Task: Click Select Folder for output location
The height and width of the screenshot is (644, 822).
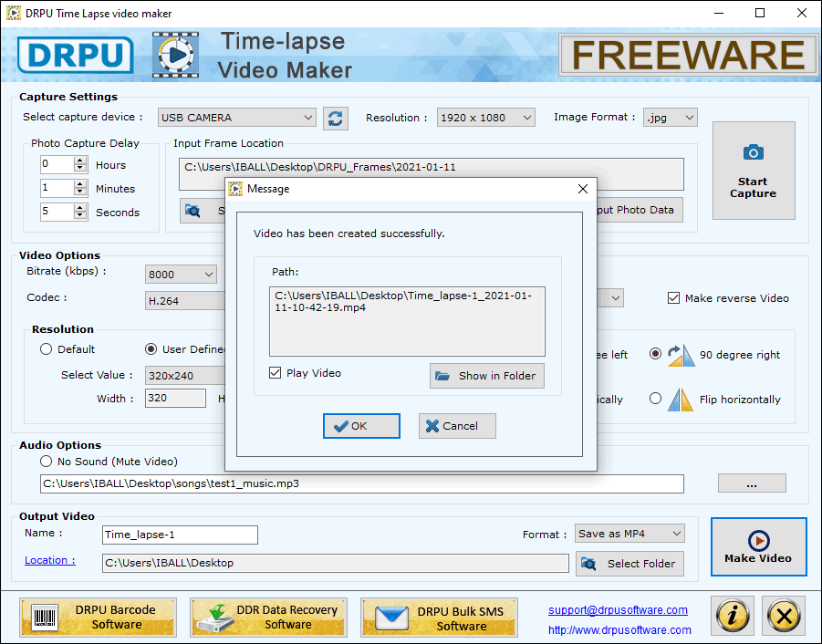Action: [630, 564]
